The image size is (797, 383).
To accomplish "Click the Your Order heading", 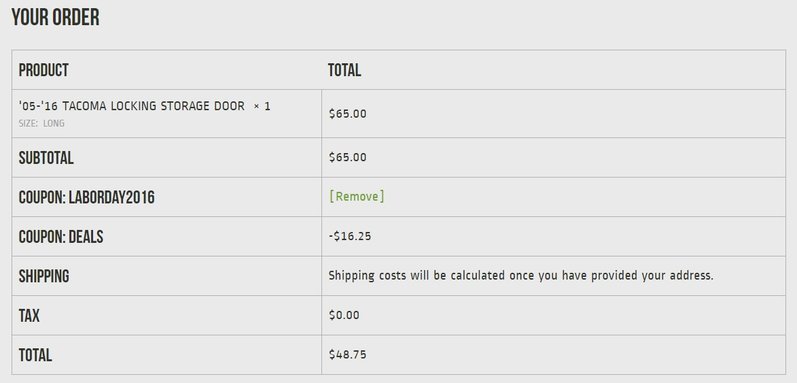I will pyautogui.click(x=55, y=17).
